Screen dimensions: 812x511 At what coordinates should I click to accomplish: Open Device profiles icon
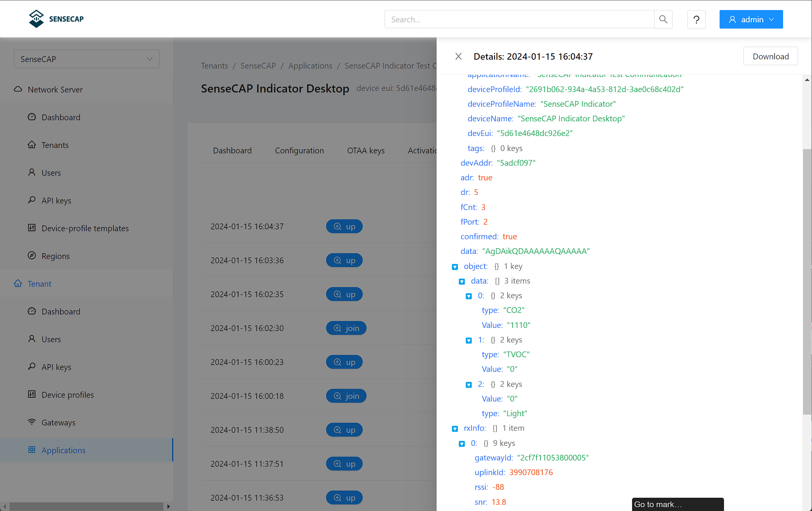pos(32,394)
